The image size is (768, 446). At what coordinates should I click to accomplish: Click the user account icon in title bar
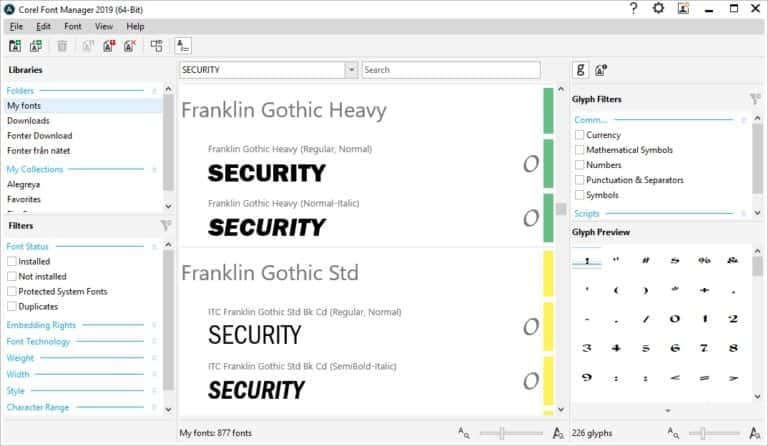(x=683, y=9)
